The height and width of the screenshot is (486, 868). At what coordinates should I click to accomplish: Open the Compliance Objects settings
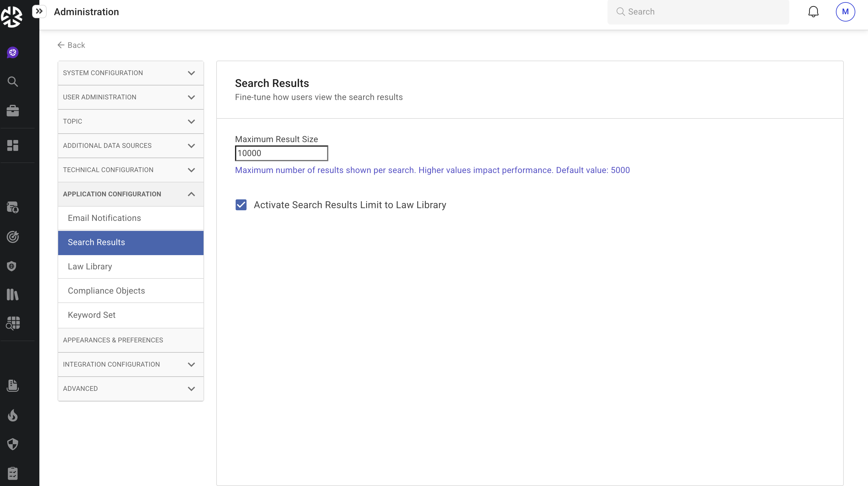point(131,291)
